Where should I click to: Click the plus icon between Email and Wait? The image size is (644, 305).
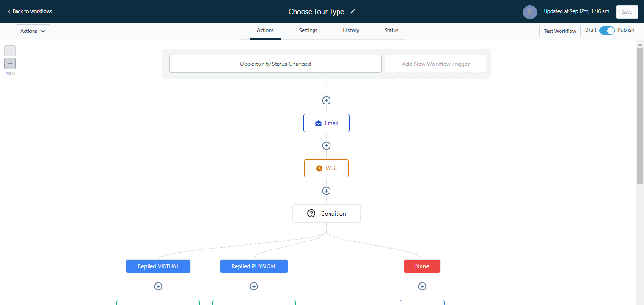(326, 145)
